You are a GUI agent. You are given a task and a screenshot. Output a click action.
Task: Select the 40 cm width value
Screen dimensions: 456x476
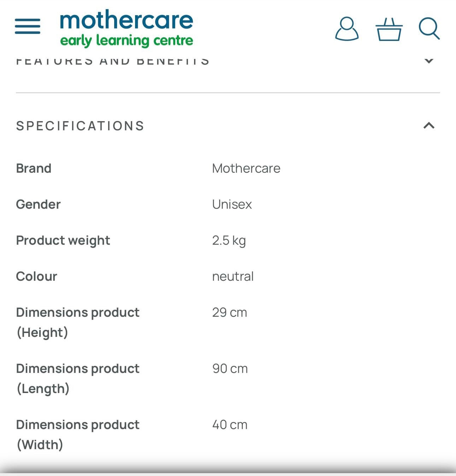(x=230, y=425)
